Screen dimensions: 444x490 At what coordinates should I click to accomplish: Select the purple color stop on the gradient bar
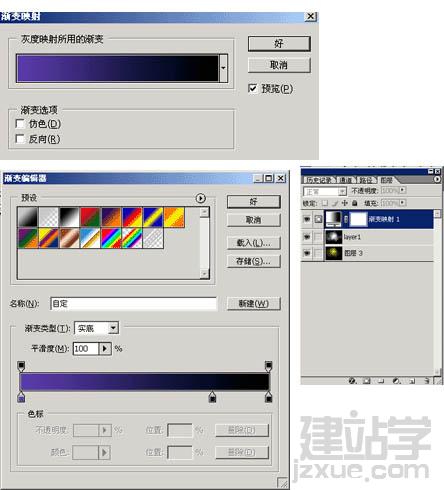(21, 397)
